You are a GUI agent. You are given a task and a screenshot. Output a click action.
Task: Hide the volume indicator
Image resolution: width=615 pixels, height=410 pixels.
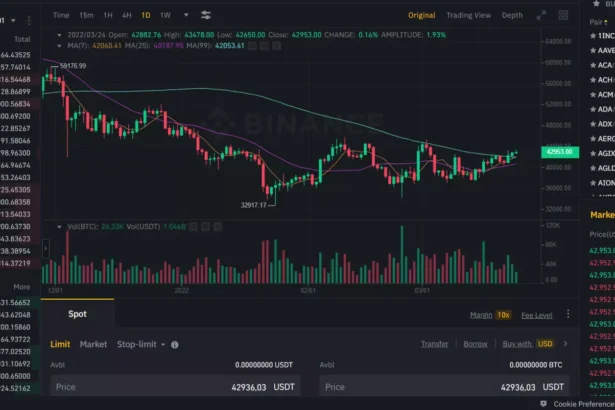[193, 227]
